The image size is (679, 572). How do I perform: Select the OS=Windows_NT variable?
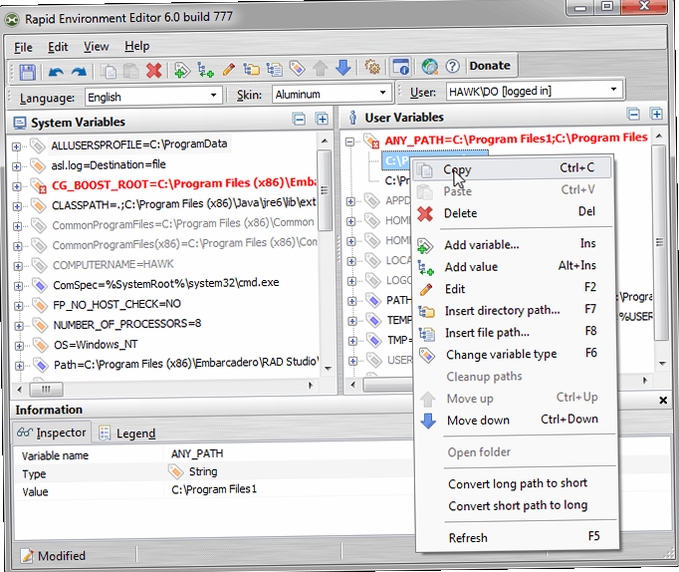(95, 345)
